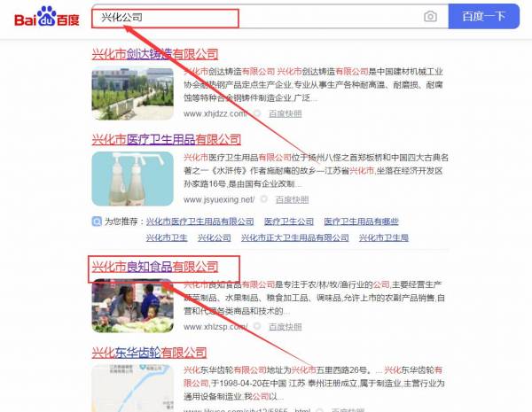Open 百度快照 under www.jsyuexing.net
Image resolution: width=532 pixels, height=412 pixels.
tap(292, 199)
